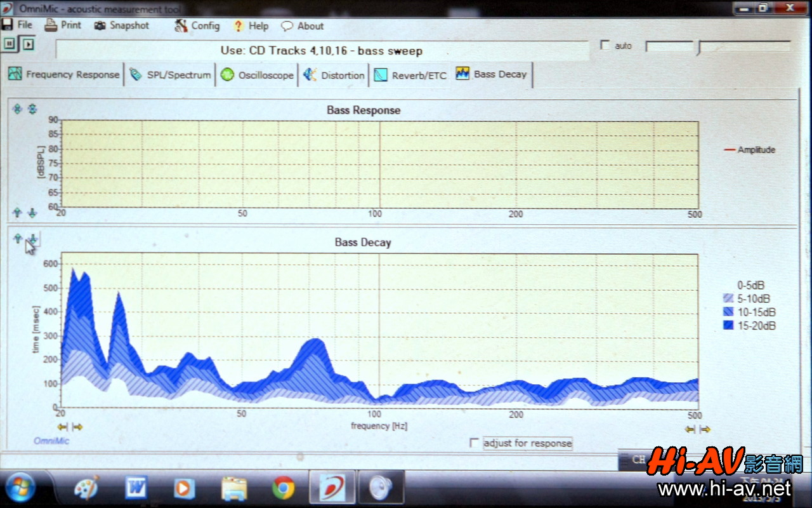Take a Snapshot with camera icon

pyautogui.click(x=121, y=25)
